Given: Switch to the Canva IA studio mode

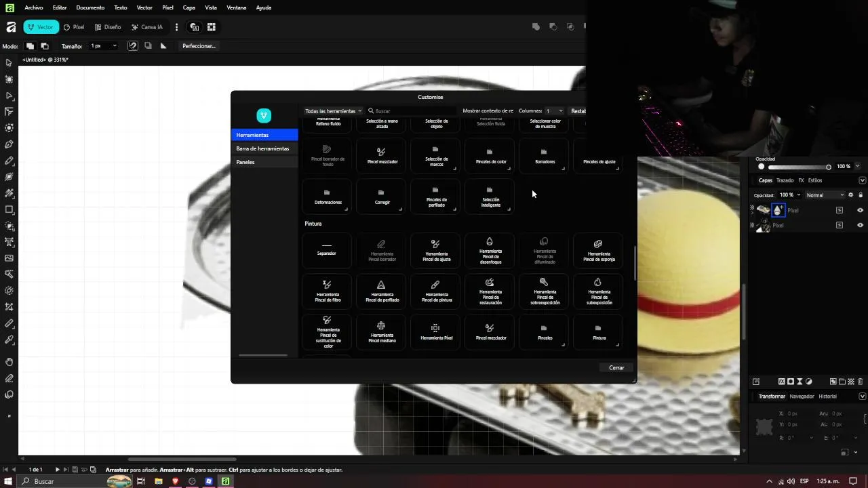Looking at the screenshot, I should (147, 27).
